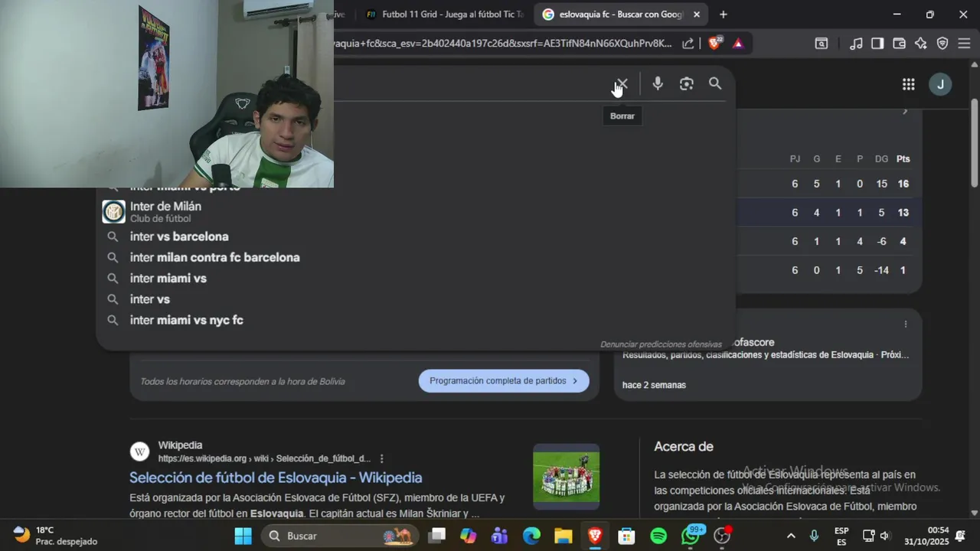Open the notifications bell icon
The width and height of the screenshot is (980, 551).
[960, 536]
